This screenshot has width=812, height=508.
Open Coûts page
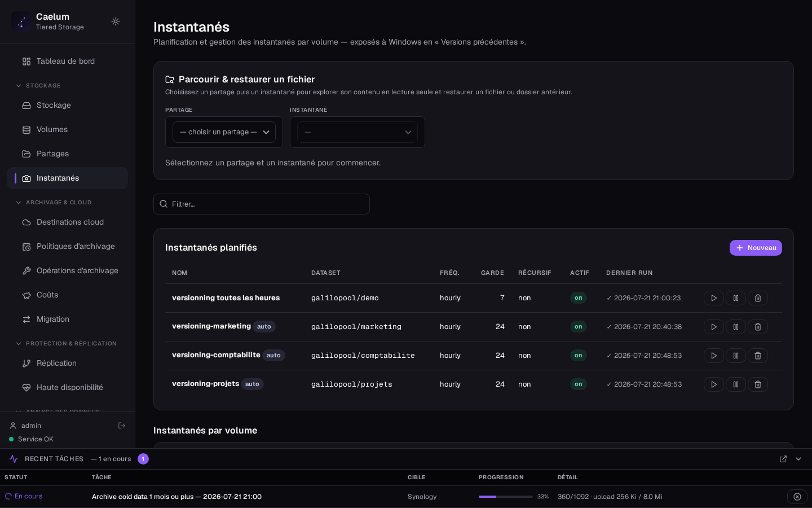tap(67, 295)
